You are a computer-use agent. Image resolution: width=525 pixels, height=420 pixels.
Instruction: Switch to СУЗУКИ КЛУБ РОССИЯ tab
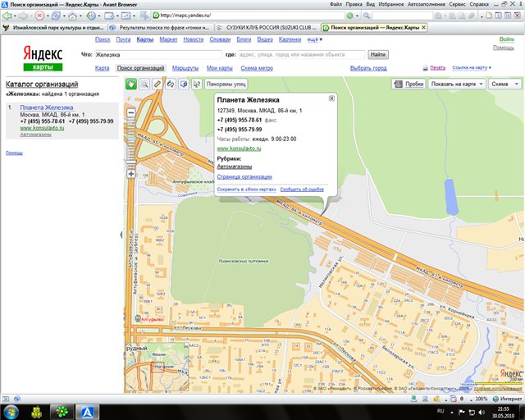pyautogui.click(x=267, y=27)
